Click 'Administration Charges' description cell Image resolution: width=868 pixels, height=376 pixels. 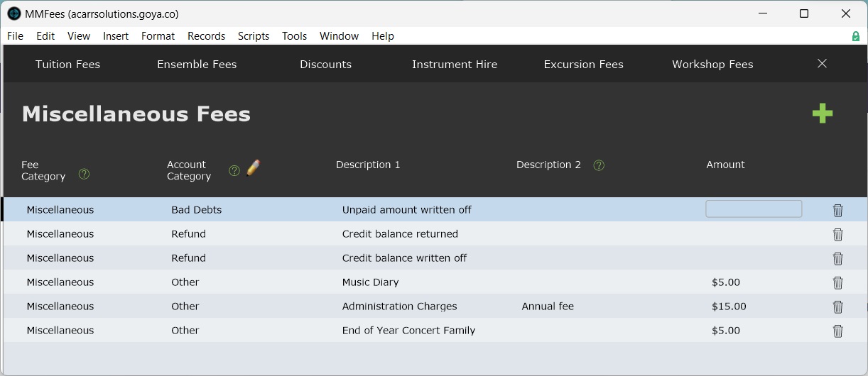click(x=400, y=306)
